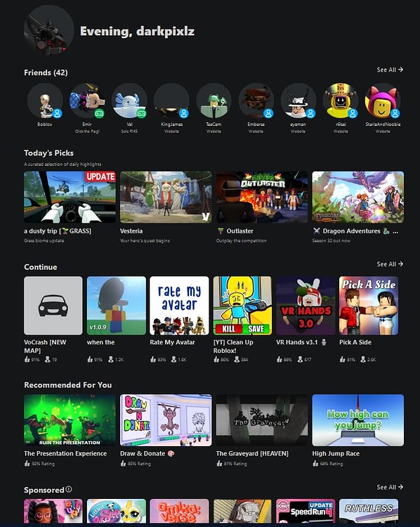
Task: Click See All for Continue section
Action: click(x=390, y=263)
